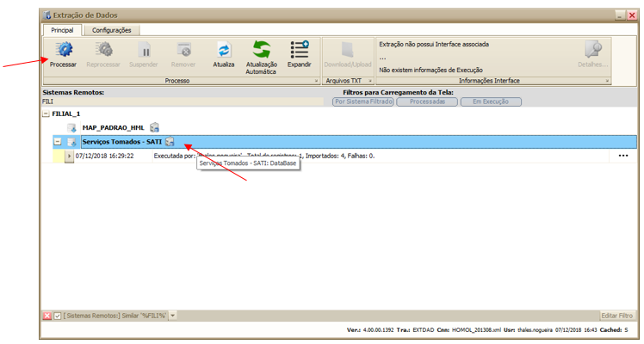The image size is (644, 344).
Task: Click the Sistemas Remotos FILI input field
Action: click(183, 101)
